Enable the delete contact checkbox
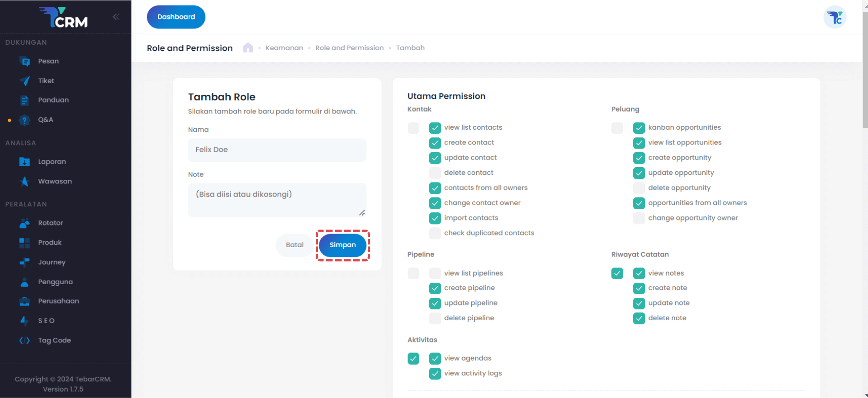This screenshot has height=398, width=868. click(435, 173)
